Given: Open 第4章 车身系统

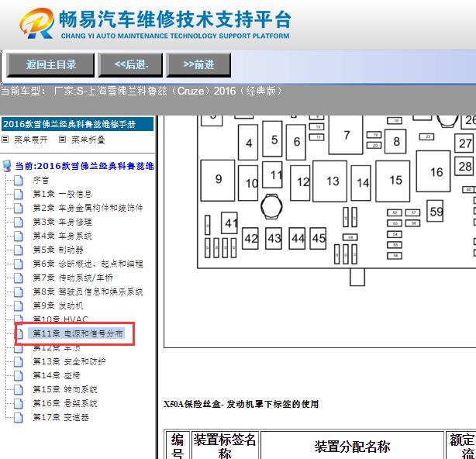Looking at the screenshot, I should [62, 236].
